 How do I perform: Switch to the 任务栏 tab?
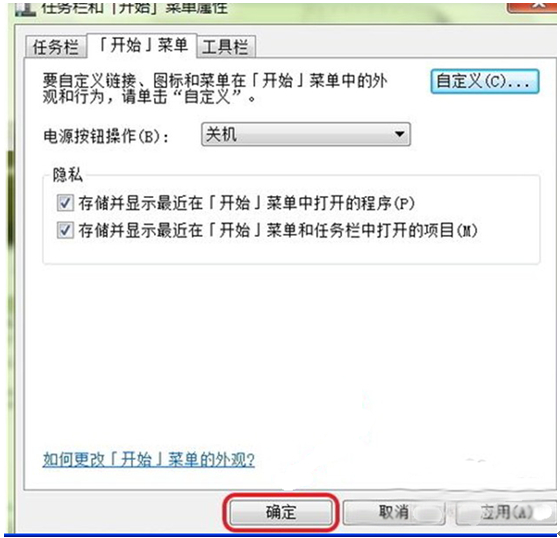(56, 47)
